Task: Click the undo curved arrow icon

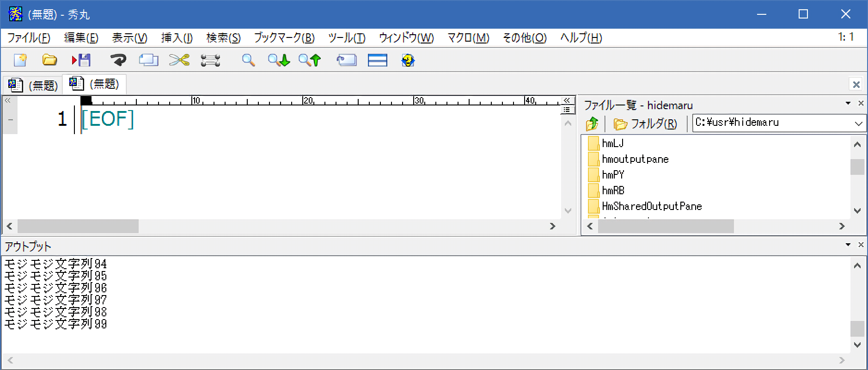Action: [x=118, y=60]
